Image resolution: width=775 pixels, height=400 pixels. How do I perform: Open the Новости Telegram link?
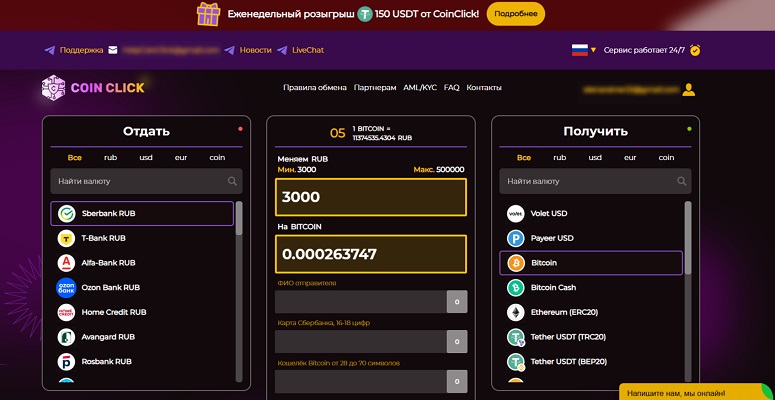256,50
